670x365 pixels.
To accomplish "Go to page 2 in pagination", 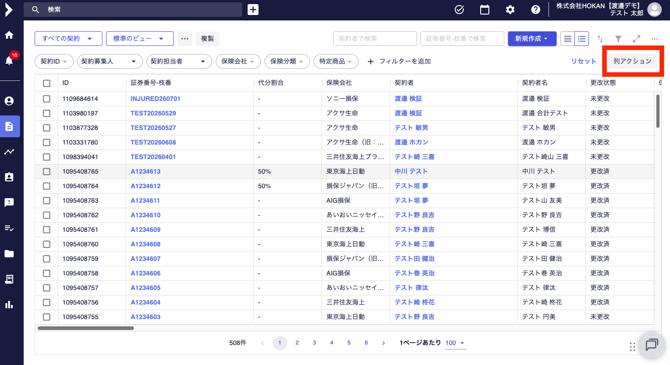I will [x=297, y=343].
